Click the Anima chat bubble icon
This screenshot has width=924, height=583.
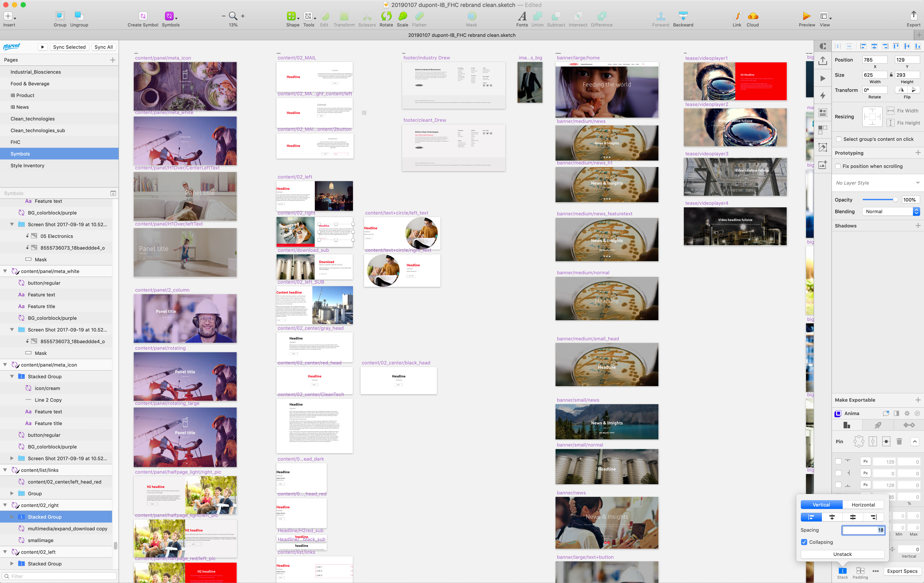point(886,413)
